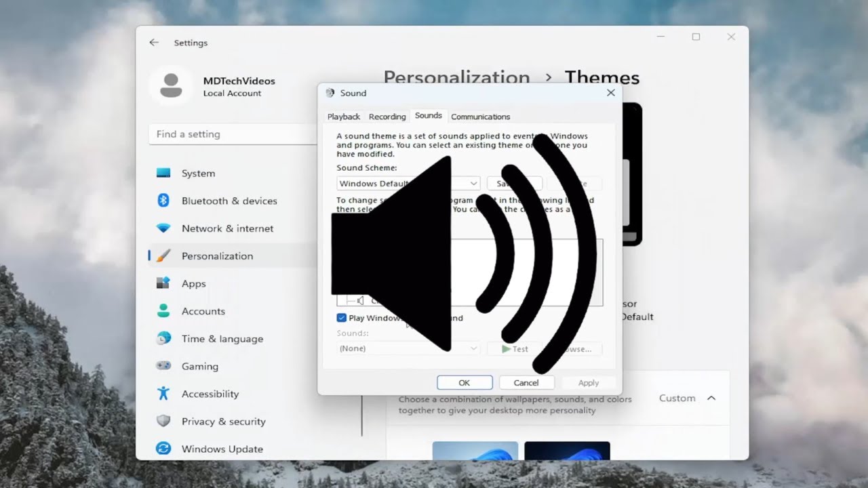The image size is (868, 488).
Task: Switch to the Playback tab
Action: pos(344,117)
